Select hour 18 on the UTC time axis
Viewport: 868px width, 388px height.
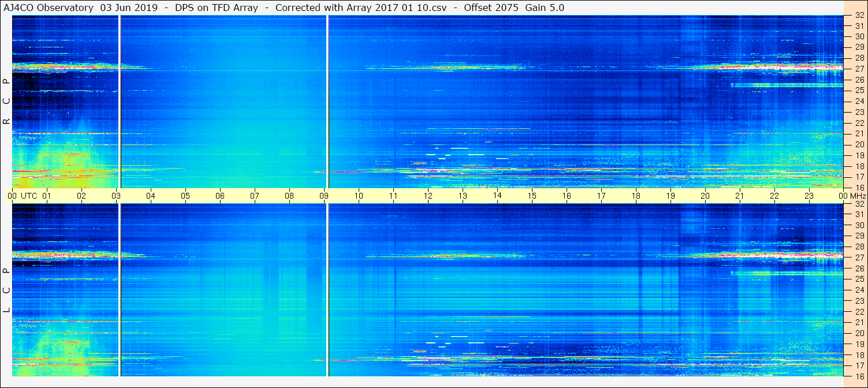pyautogui.click(x=636, y=196)
